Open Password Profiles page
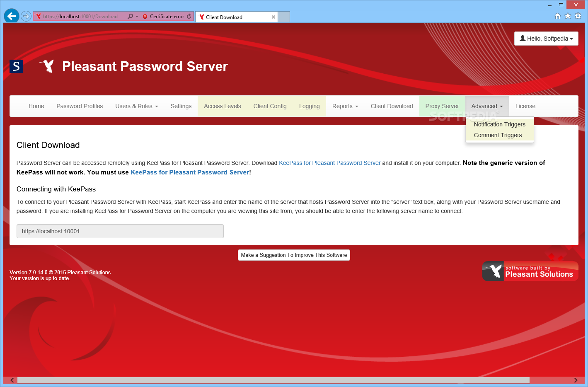 click(x=80, y=106)
